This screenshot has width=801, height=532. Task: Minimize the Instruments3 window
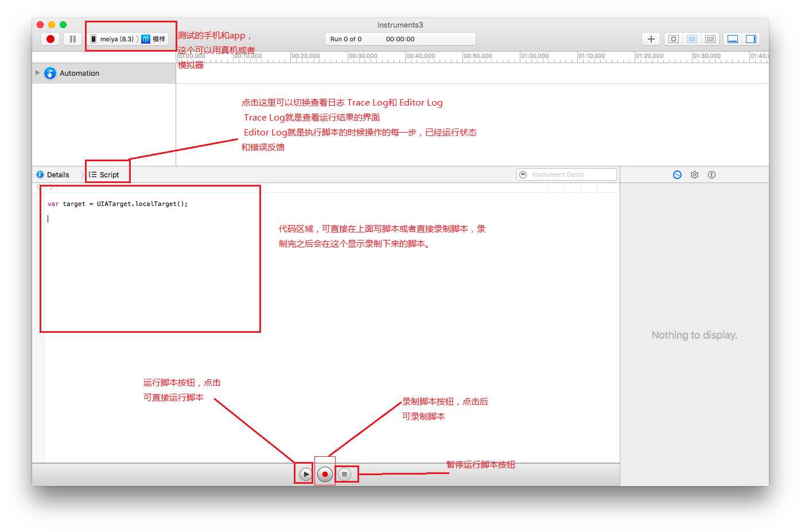(52, 25)
